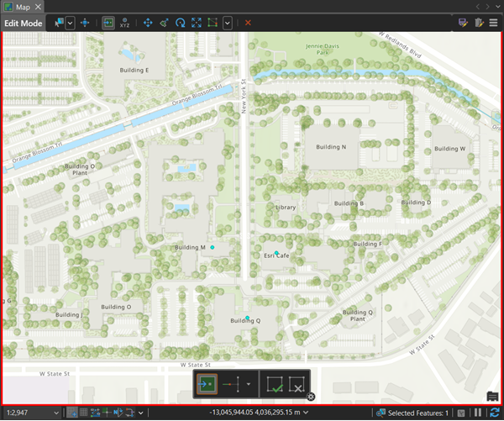The height and width of the screenshot is (421, 504).
Task: Open the selection tool dropdown arrow
Action: [x=70, y=24]
